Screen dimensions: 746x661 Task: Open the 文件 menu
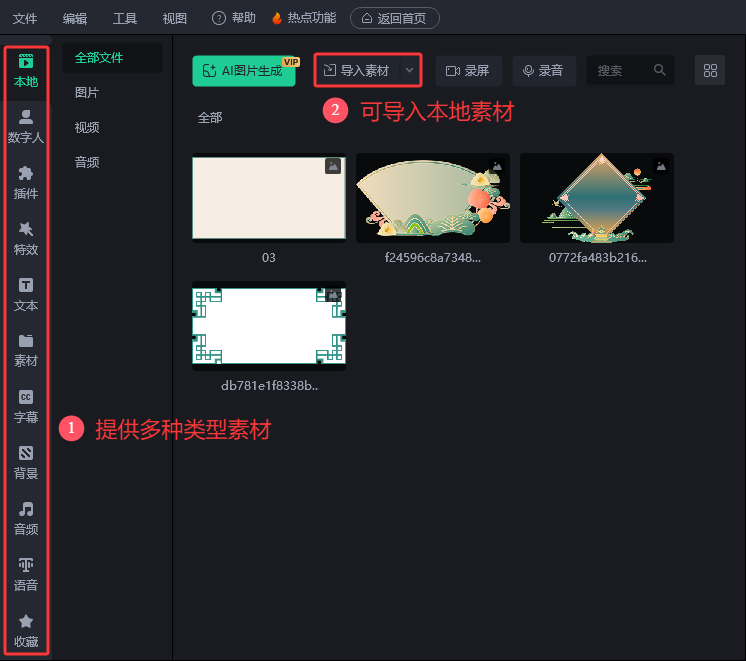[x=25, y=18]
